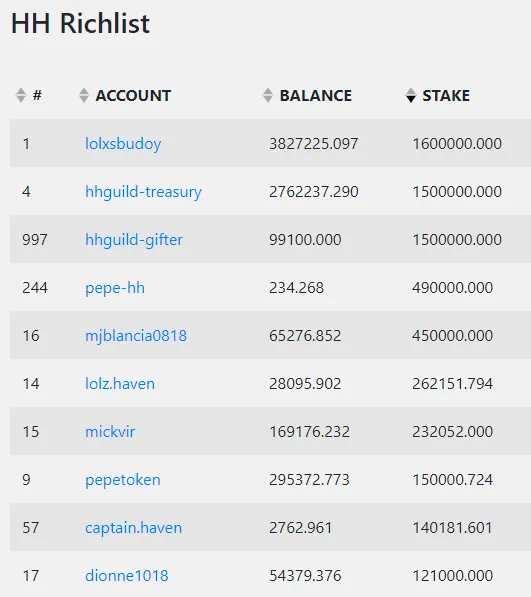
Task: Sort table by BALANCE column header text
Action: 316,96
